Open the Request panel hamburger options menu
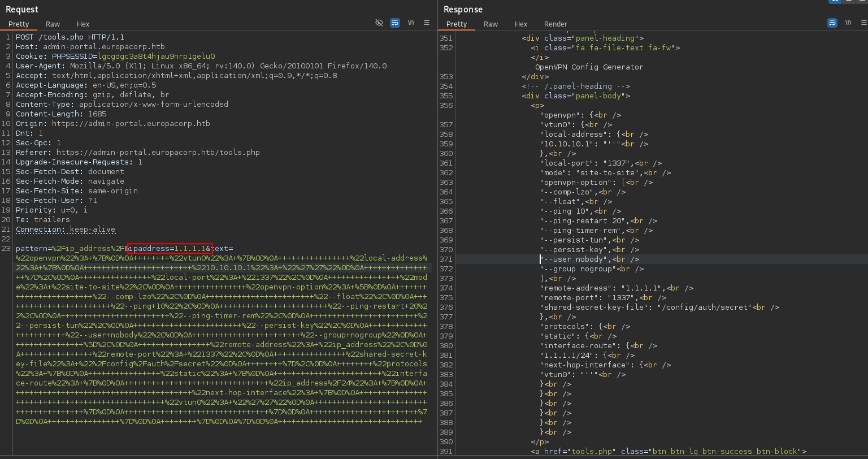Image resolution: width=868 pixels, height=459 pixels. (426, 23)
